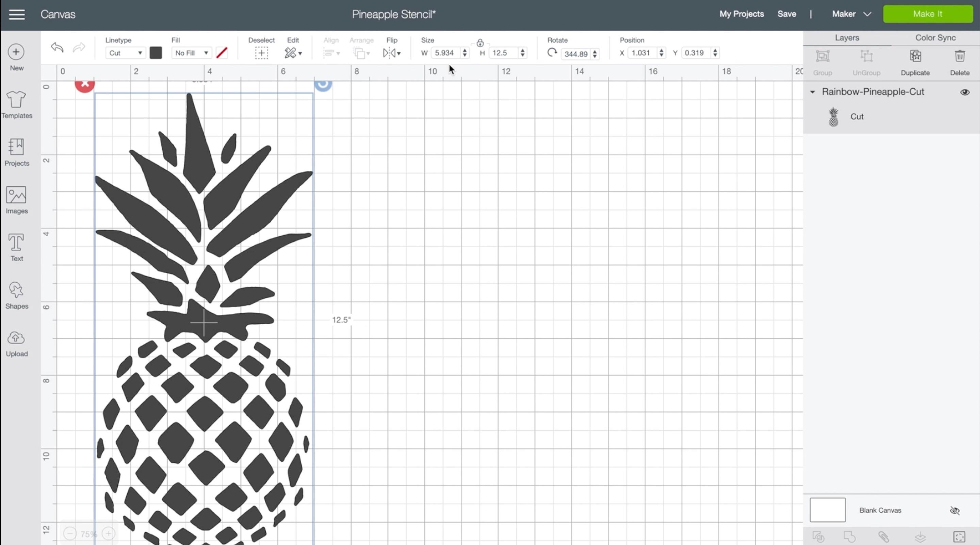Collapse the Rainbow-Pineapple-Cut layer group
The width and height of the screenshot is (980, 545).
pos(813,92)
